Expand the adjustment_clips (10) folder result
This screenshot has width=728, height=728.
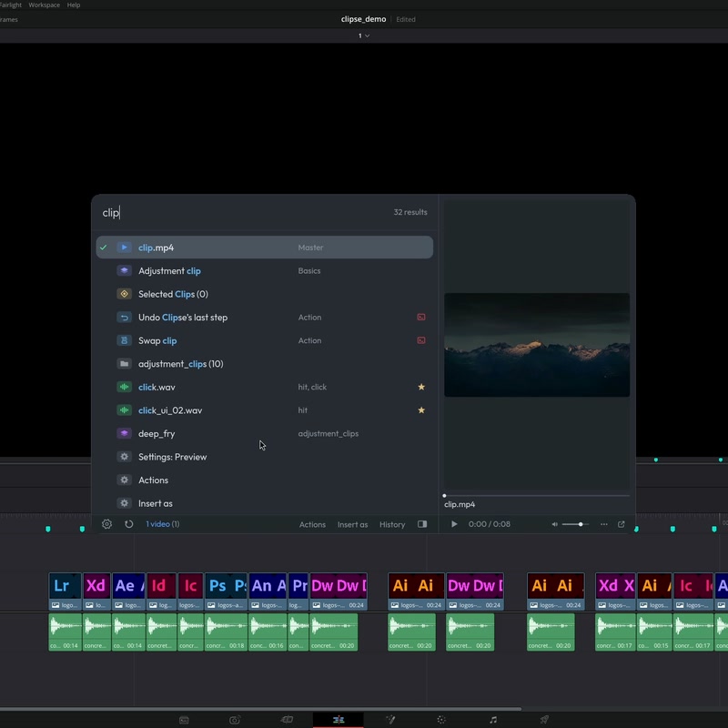point(264,363)
